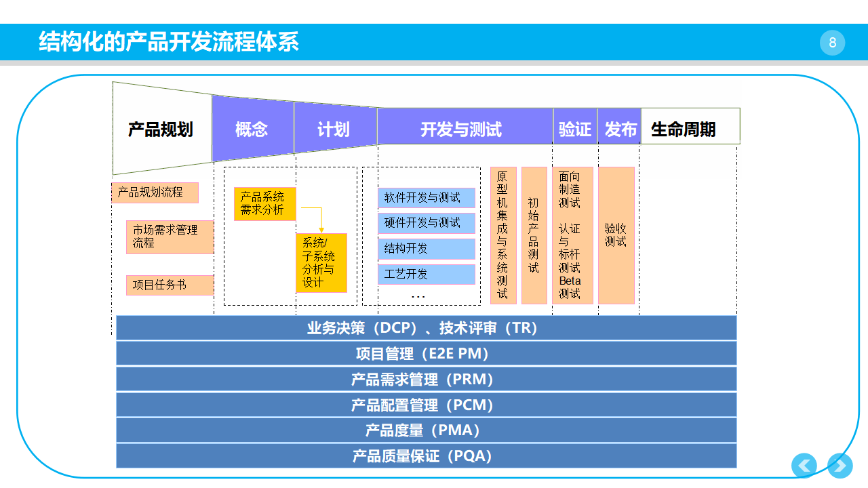Select the 项目任务书 box
This screenshot has height=488, width=868.
coord(170,285)
